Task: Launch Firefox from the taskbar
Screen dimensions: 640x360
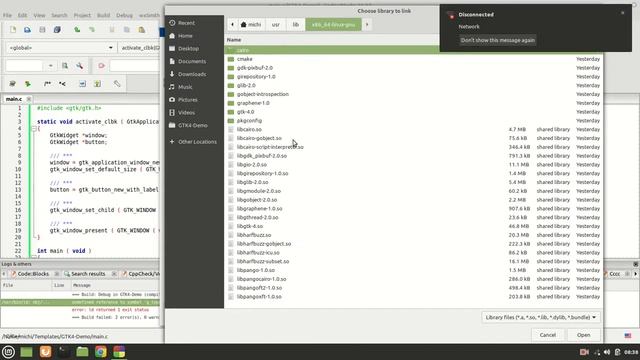Action: (x=45, y=352)
